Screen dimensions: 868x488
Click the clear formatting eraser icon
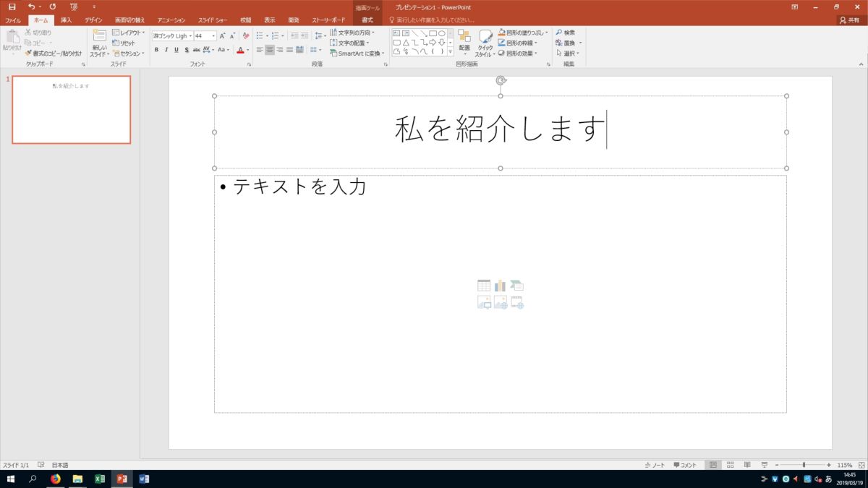(x=246, y=35)
